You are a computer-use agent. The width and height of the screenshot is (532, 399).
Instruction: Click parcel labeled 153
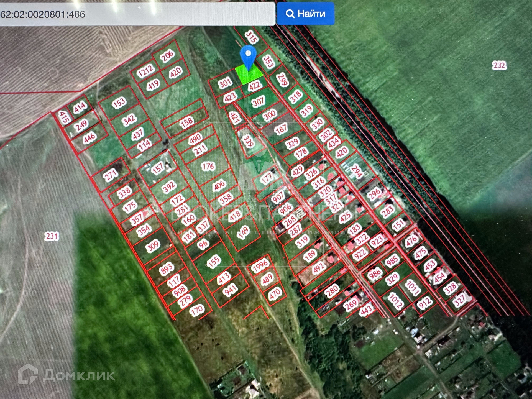(x=119, y=103)
